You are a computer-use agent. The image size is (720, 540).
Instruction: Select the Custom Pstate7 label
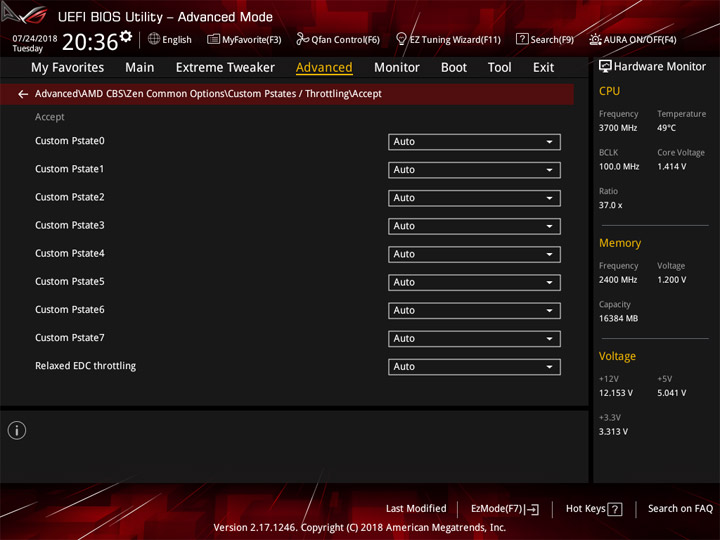click(x=70, y=338)
